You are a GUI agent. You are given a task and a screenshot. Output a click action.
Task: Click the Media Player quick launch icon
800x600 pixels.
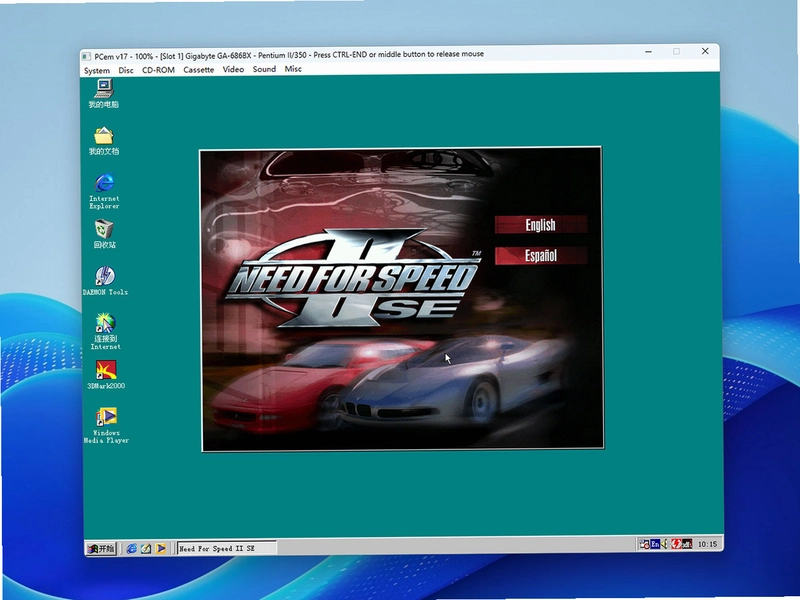click(x=161, y=548)
